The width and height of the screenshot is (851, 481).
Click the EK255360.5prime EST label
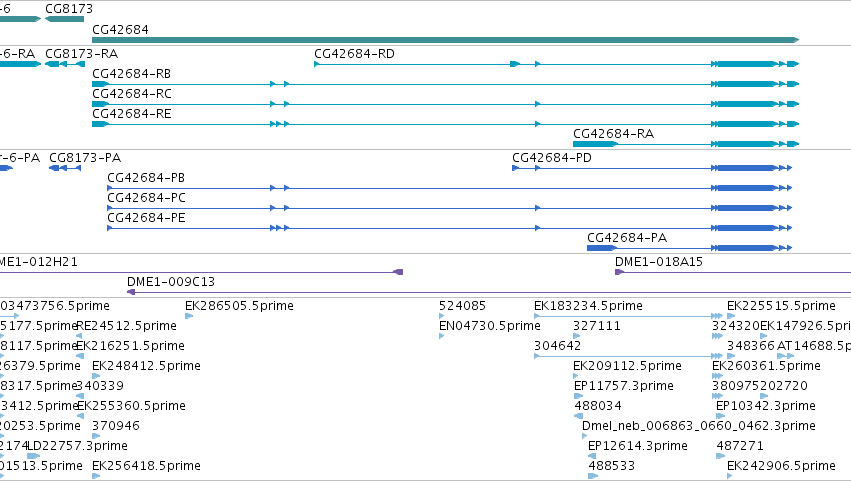131,406
